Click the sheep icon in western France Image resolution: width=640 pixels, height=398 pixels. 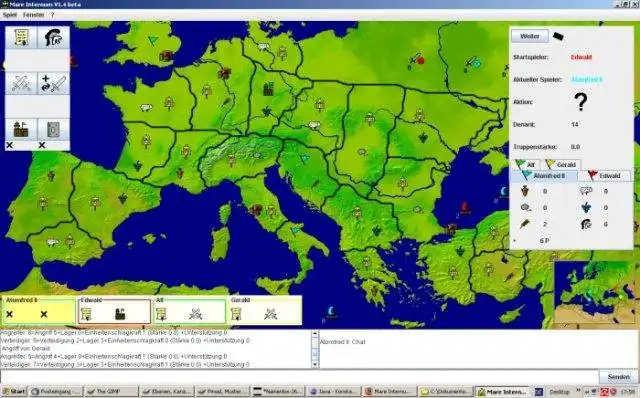tap(146, 108)
